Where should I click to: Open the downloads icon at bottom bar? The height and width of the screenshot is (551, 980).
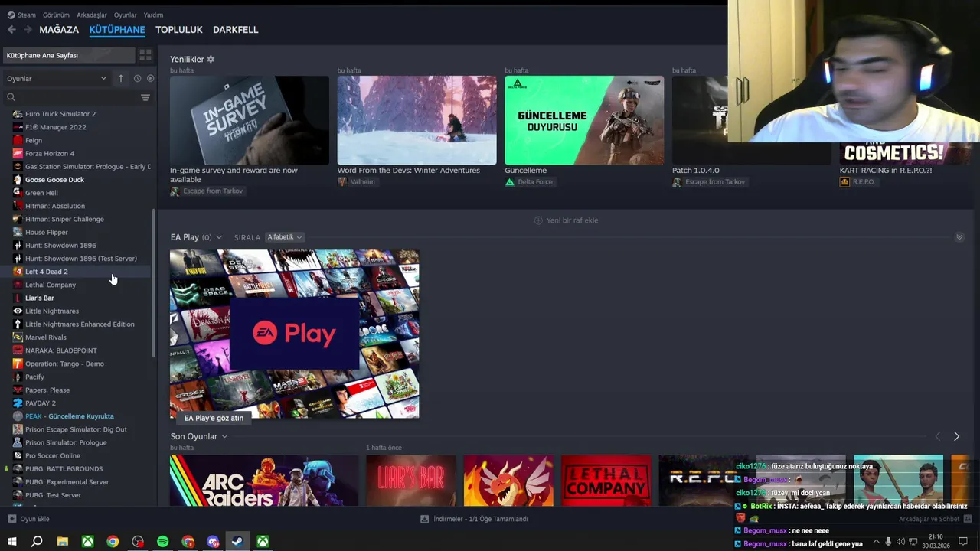[x=425, y=519]
